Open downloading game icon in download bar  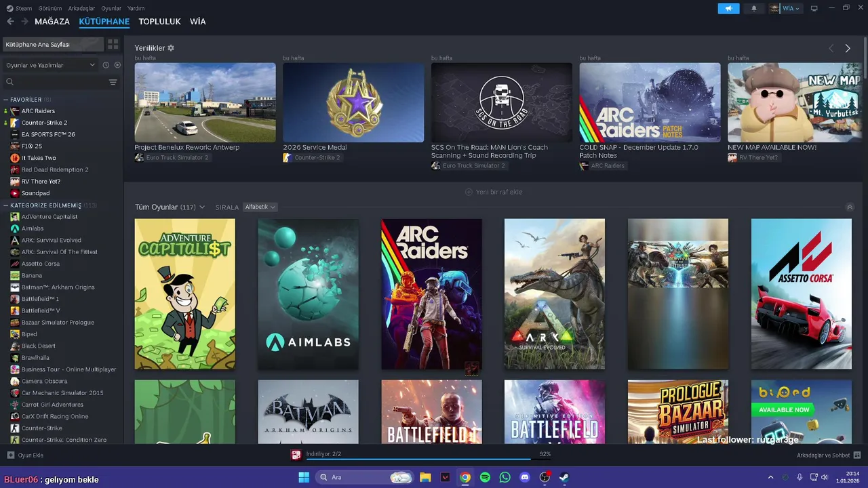click(x=296, y=455)
